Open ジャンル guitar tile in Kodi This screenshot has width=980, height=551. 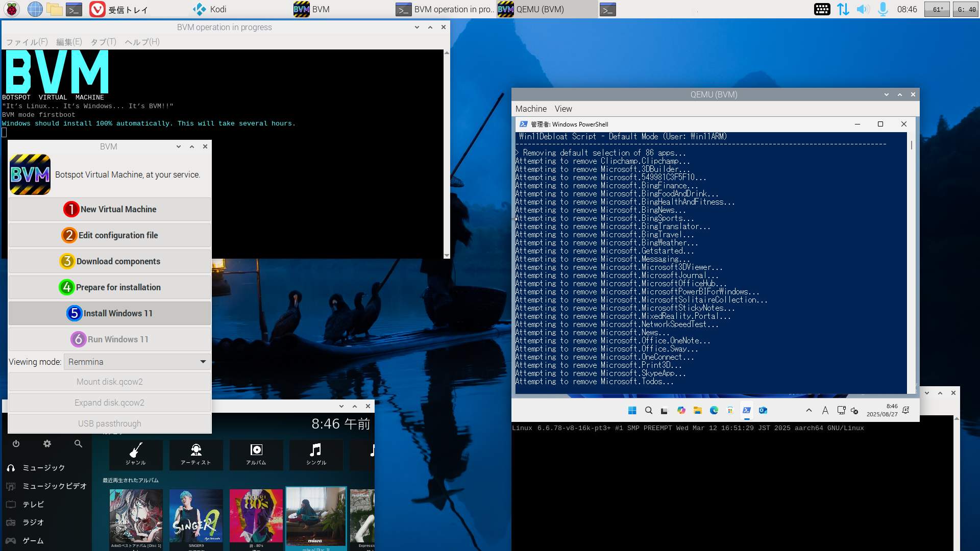coord(136,455)
